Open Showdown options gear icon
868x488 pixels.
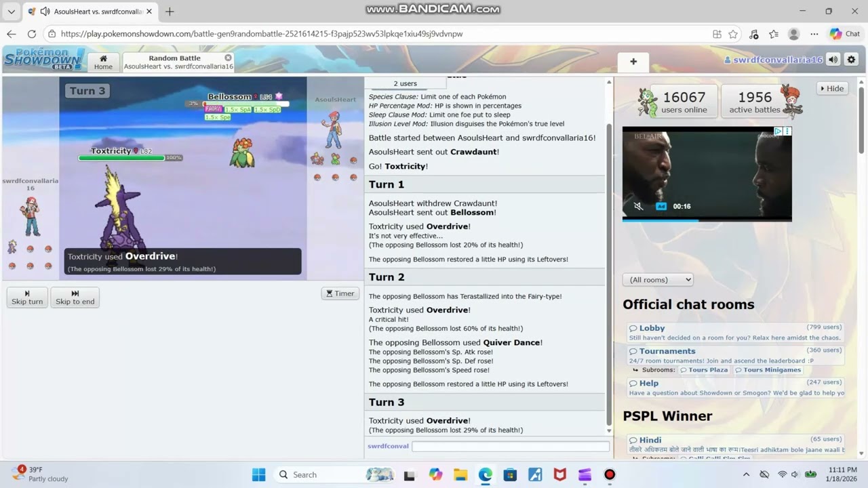pyautogui.click(x=851, y=60)
